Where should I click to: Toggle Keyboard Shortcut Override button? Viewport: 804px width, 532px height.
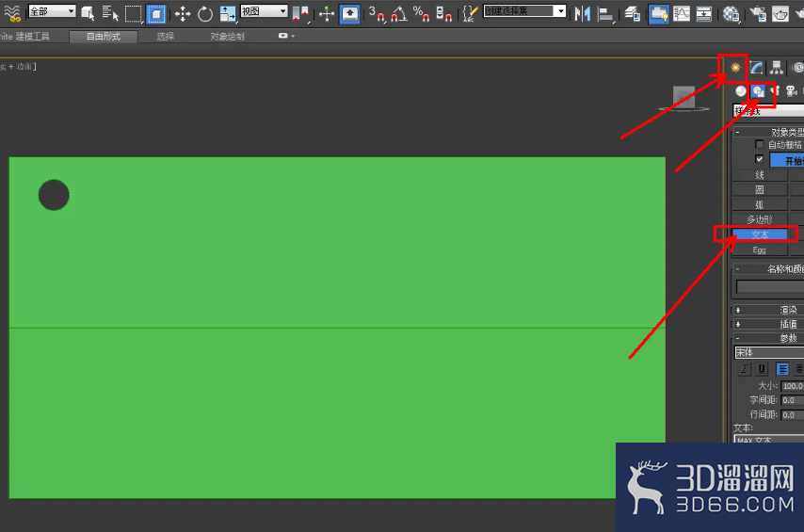pos(349,14)
